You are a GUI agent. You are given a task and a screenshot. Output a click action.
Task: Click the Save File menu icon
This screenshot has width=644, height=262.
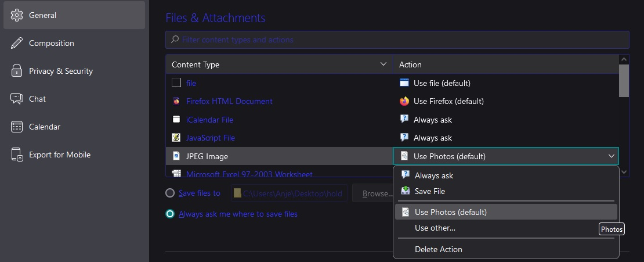[406, 191]
